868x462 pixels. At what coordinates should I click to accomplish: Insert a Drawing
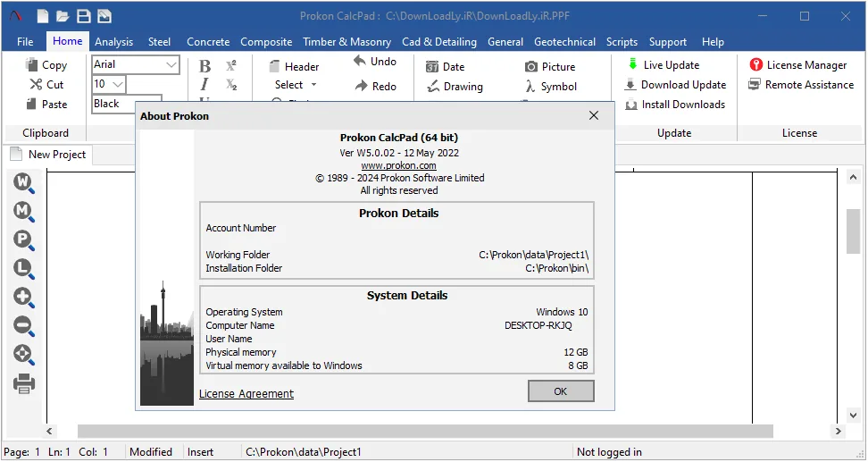(455, 87)
